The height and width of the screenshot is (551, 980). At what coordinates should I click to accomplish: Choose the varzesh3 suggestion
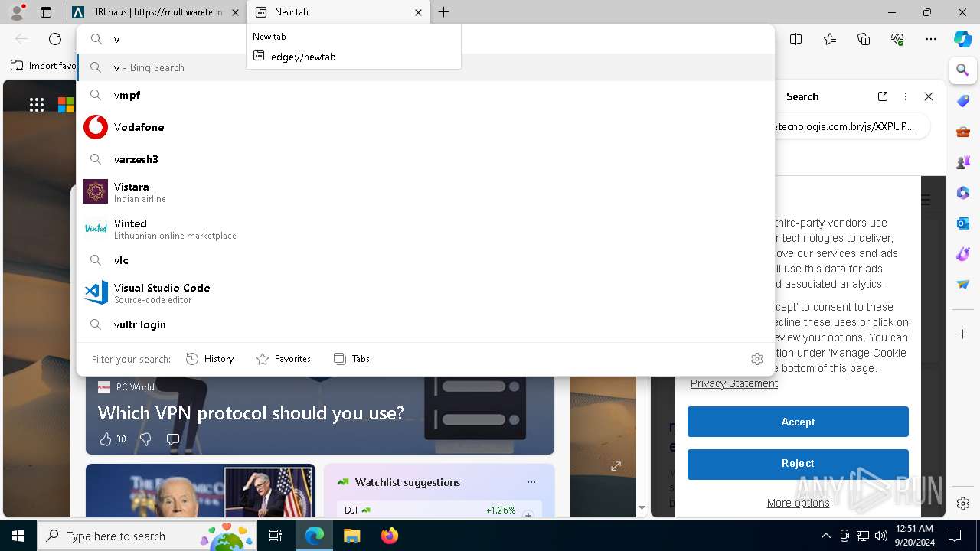[x=426, y=159]
